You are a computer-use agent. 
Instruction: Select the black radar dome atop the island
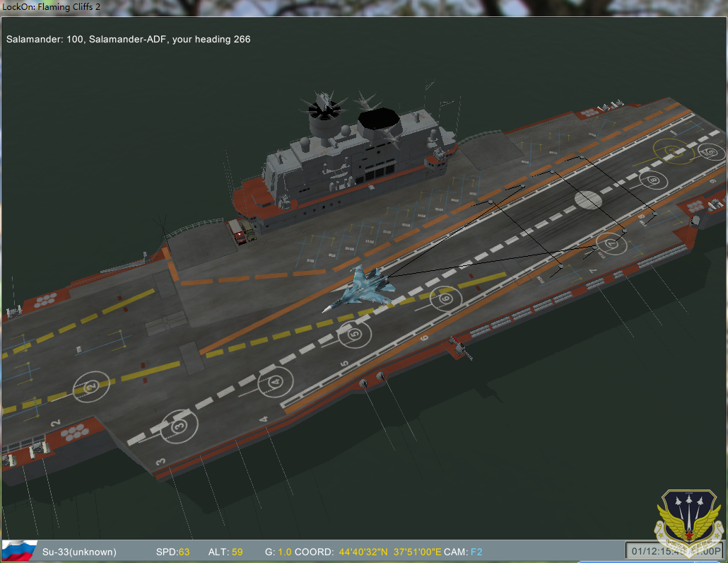pos(380,120)
